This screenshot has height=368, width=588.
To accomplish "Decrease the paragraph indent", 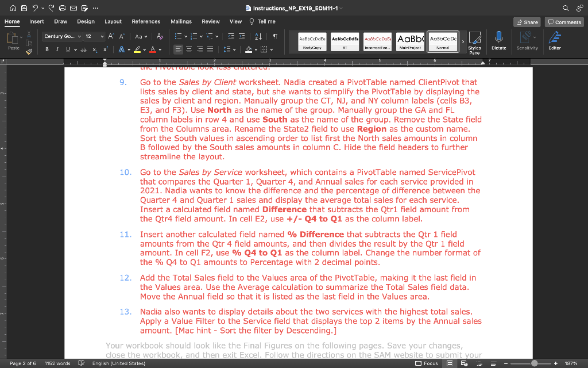I will coord(231,36).
